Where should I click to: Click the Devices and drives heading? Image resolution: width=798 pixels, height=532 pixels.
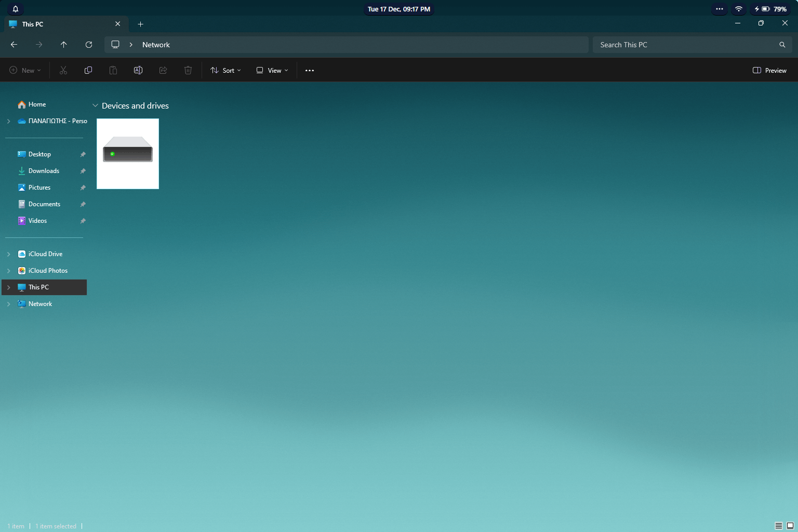135,105
